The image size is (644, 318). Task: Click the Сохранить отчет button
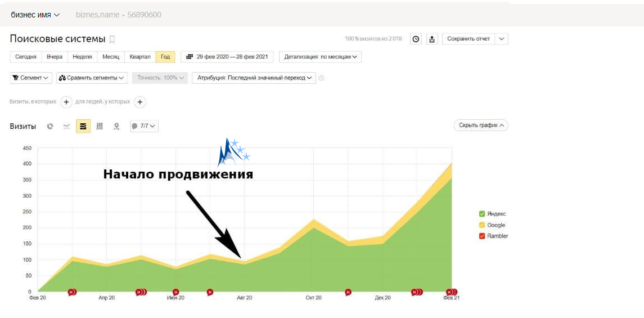tap(469, 39)
